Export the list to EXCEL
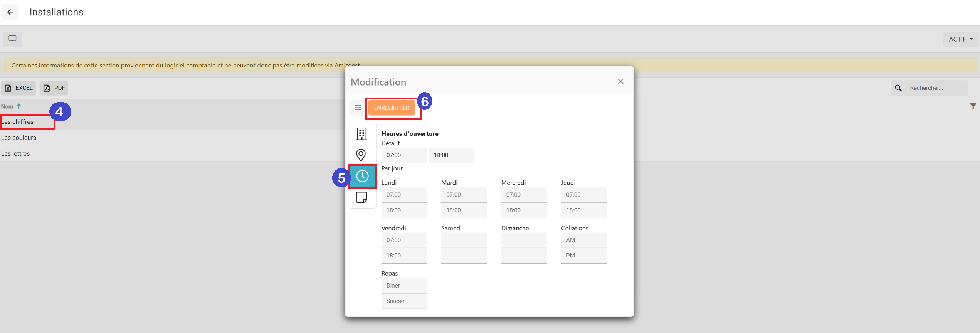980x333 pixels. coord(18,88)
